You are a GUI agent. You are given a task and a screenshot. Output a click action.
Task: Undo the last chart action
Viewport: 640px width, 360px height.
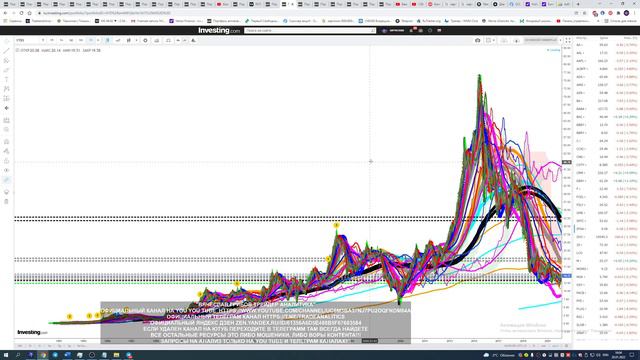click(x=178, y=40)
